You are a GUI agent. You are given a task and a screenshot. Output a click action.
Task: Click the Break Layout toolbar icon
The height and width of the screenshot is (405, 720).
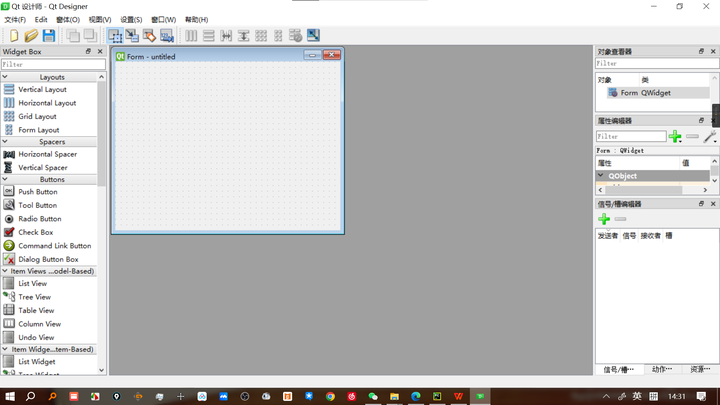click(295, 35)
